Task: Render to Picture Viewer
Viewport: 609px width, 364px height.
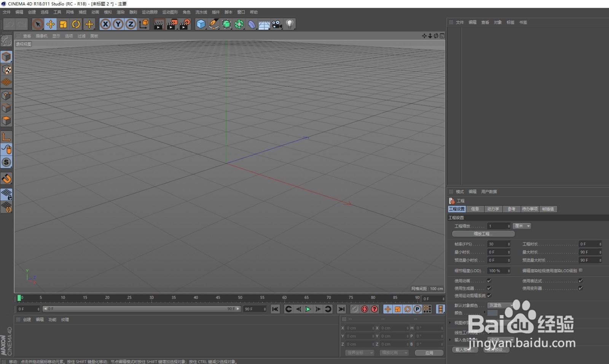Action: click(x=172, y=24)
